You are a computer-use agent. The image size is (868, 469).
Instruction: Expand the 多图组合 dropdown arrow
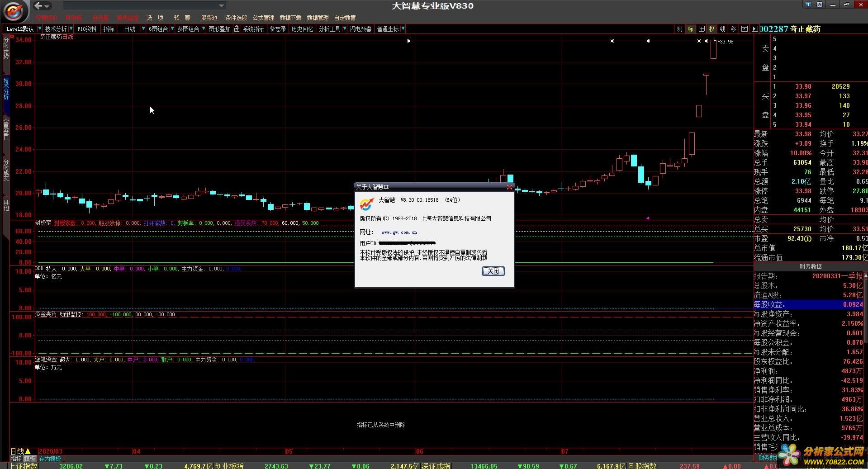point(204,29)
